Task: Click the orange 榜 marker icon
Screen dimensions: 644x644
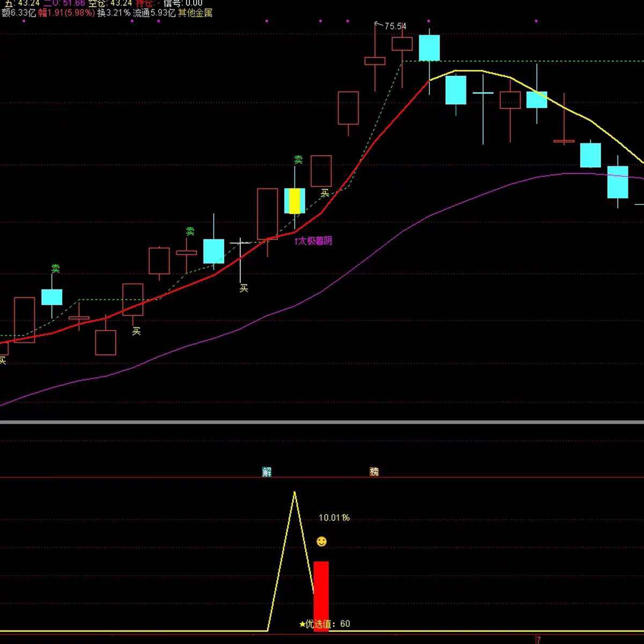Action: pyautogui.click(x=374, y=472)
